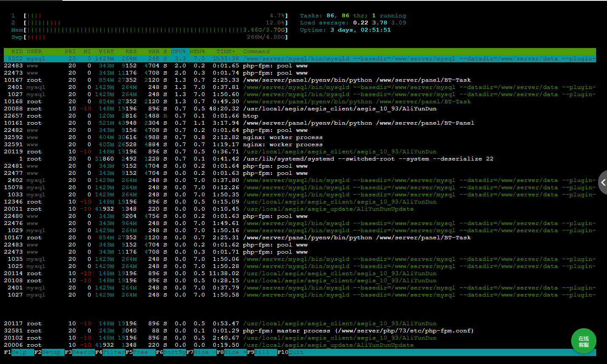The height and width of the screenshot is (364, 607).
Task: Select the systemd PID 1 process row
Action: pos(295,159)
